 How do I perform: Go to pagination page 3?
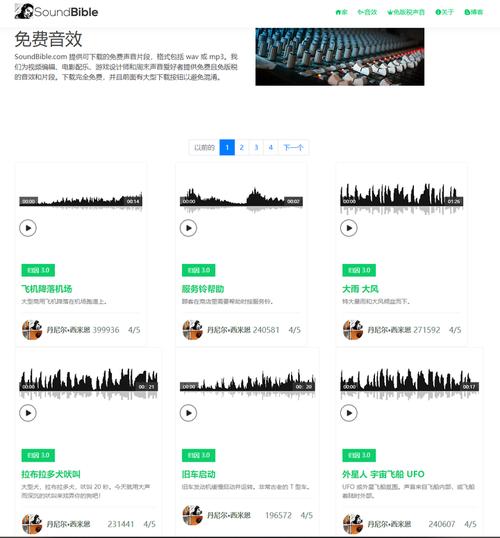(256, 148)
